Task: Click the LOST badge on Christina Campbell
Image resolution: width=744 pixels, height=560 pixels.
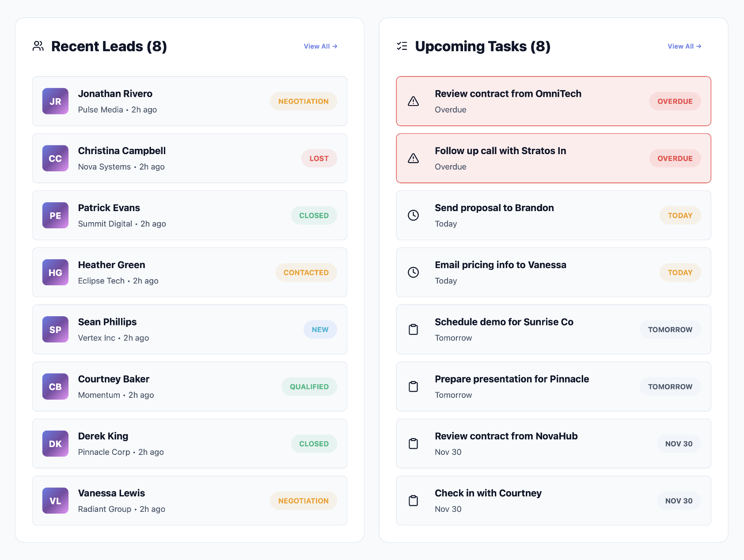Action: 319,158
